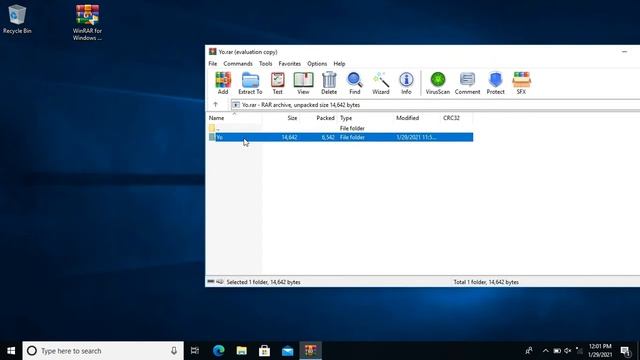Viewport: 640px width, 360px height.
Task: Select the Yo folder row
Action: point(340,137)
